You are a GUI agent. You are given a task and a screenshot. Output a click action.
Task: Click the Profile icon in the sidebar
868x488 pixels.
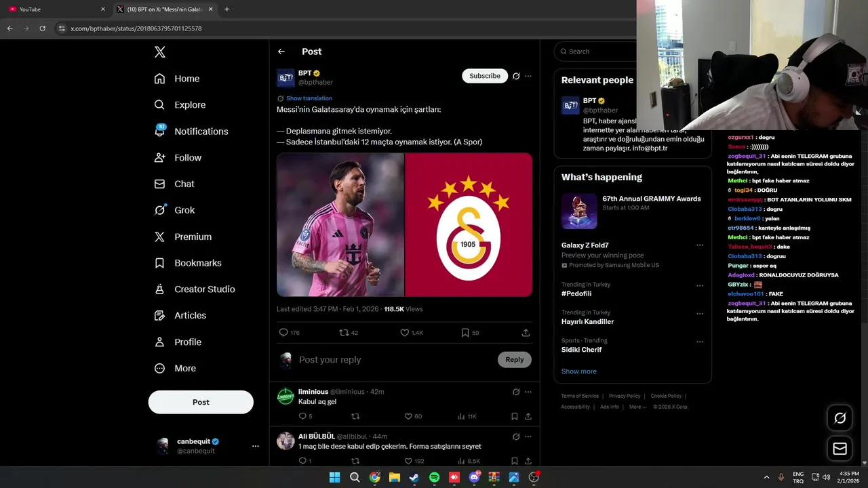(x=159, y=342)
